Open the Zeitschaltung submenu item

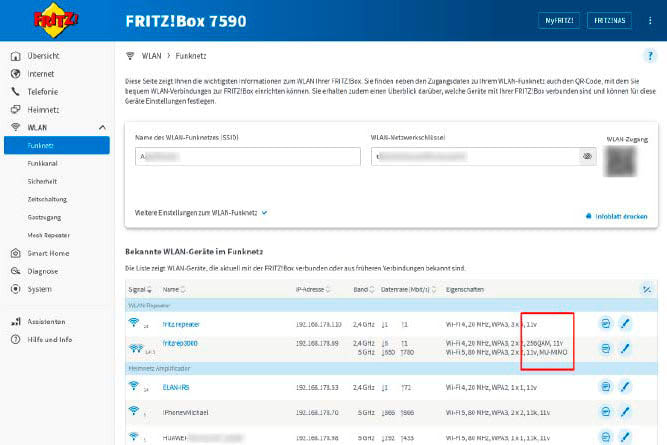[47, 199]
